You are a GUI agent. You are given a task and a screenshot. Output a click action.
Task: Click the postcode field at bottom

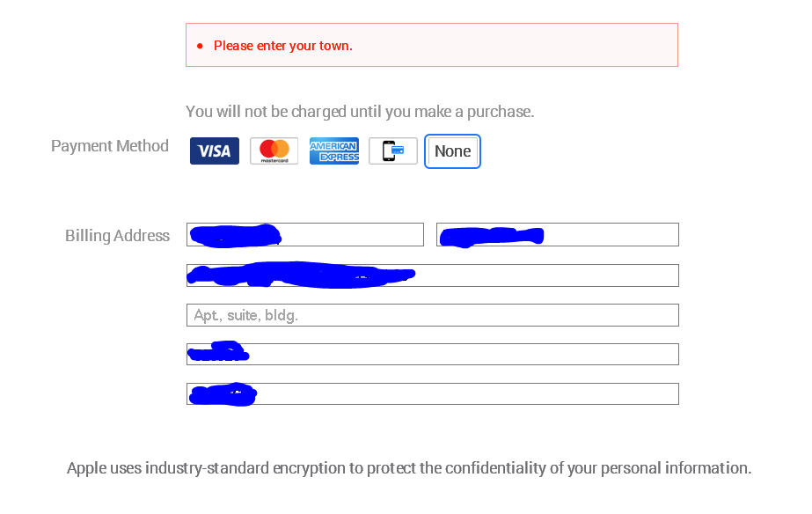431,393
